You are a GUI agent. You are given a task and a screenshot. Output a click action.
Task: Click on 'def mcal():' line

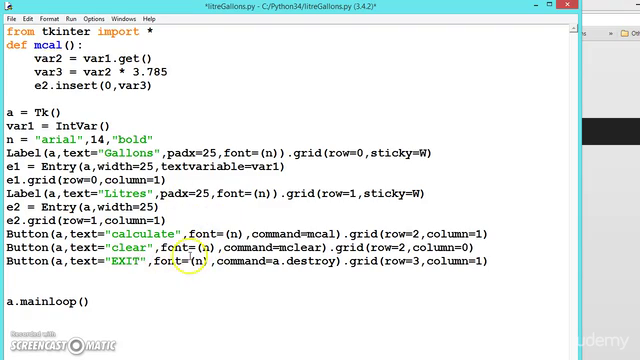click(44, 45)
